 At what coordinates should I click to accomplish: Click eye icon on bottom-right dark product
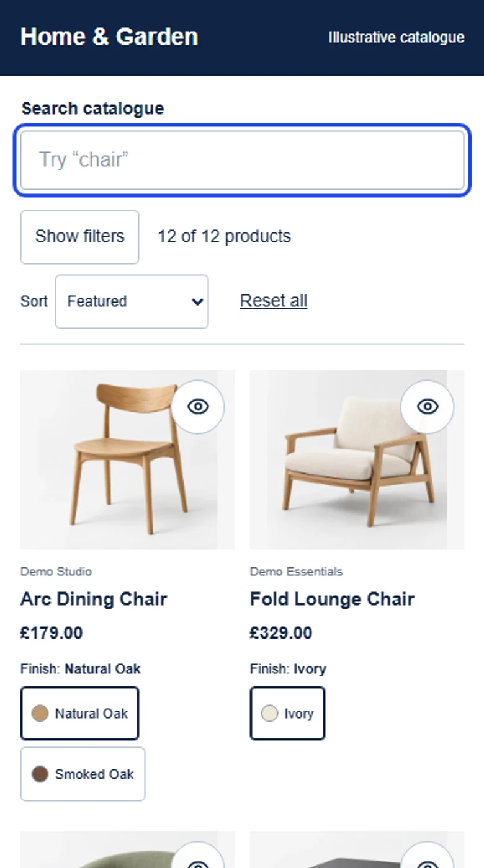click(x=428, y=859)
